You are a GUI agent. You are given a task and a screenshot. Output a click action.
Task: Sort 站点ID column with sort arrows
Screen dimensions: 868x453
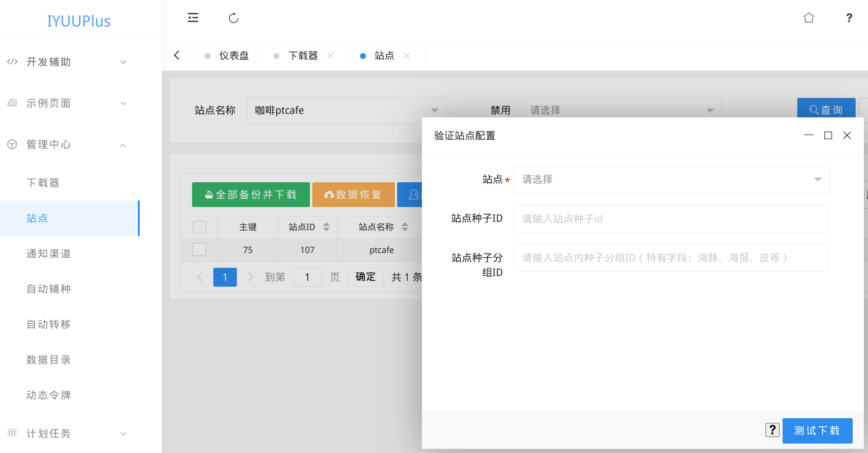pos(326,226)
